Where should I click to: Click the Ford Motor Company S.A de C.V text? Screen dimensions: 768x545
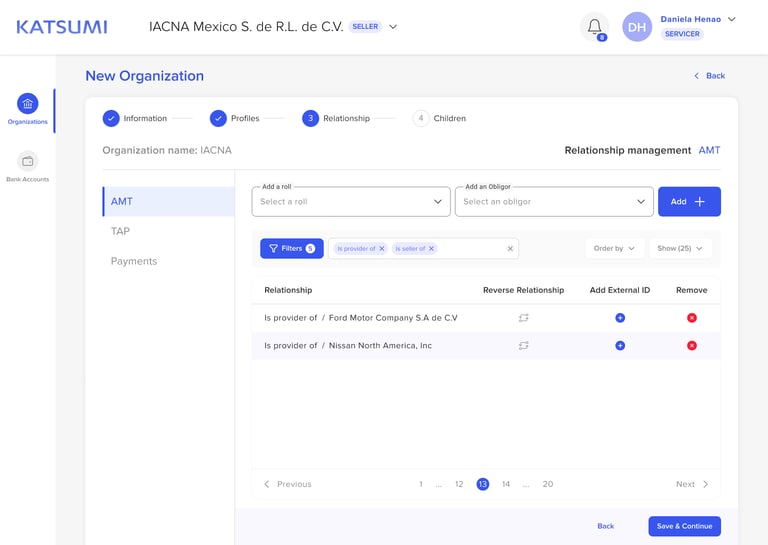[393, 318]
